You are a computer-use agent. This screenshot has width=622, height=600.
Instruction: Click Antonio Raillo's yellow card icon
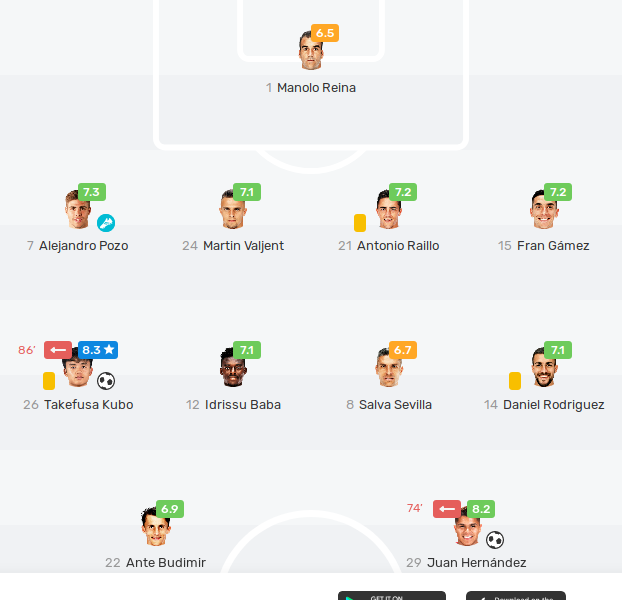[360, 223]
